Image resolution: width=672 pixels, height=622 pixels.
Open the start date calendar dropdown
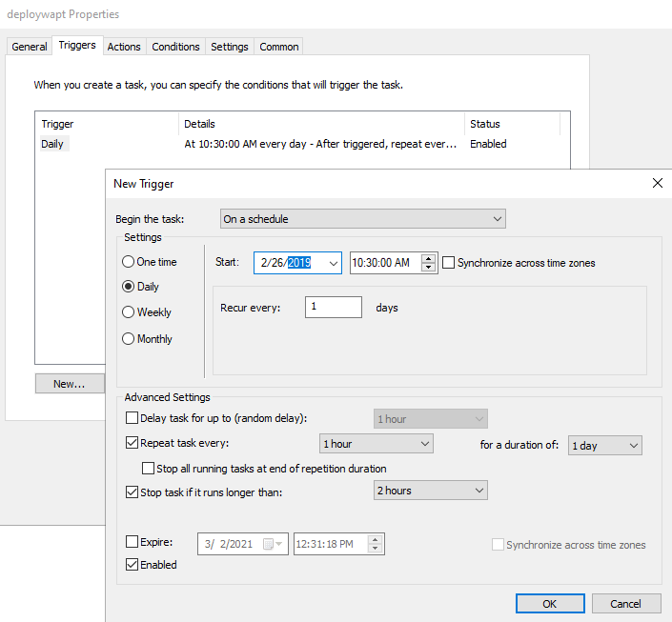click(x=332, y=263)
